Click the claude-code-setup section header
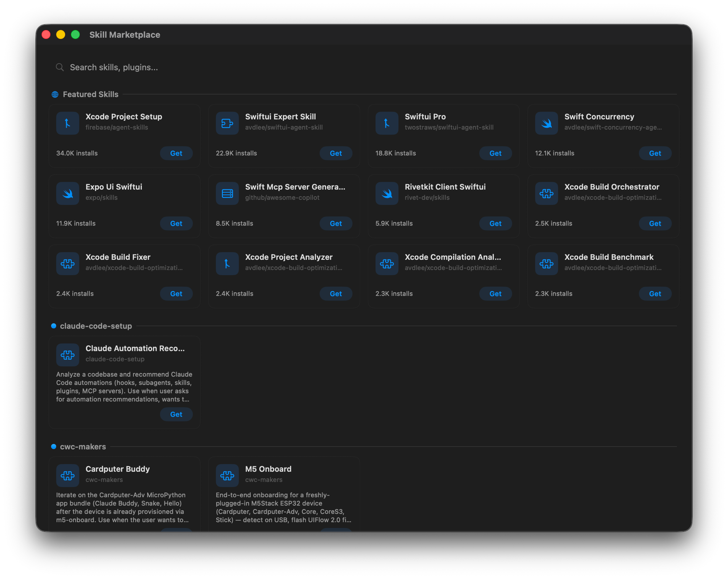 coord(96,326)
